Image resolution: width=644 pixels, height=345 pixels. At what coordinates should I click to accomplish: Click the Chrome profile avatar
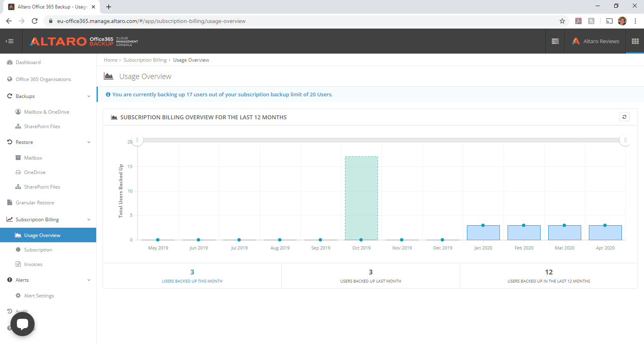pyautogui.click(x=622, y=21)
